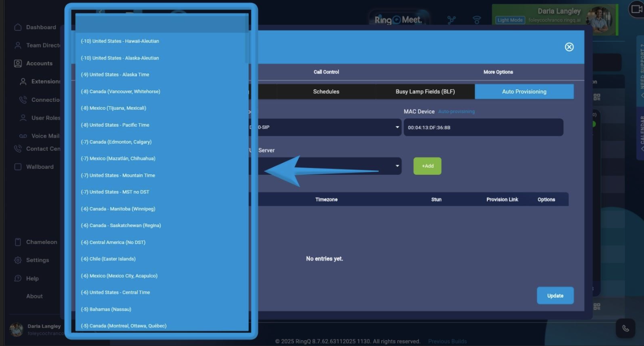The image size is (644, 346).
Task: Click the Voice Mail icon in sidebar
Action: [x=23, y=136]
